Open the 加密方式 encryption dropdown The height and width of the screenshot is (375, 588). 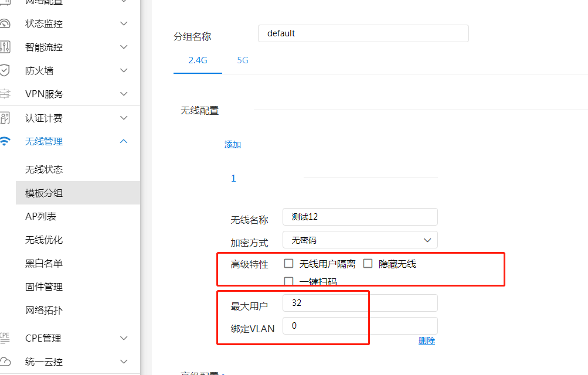point(360,240)
